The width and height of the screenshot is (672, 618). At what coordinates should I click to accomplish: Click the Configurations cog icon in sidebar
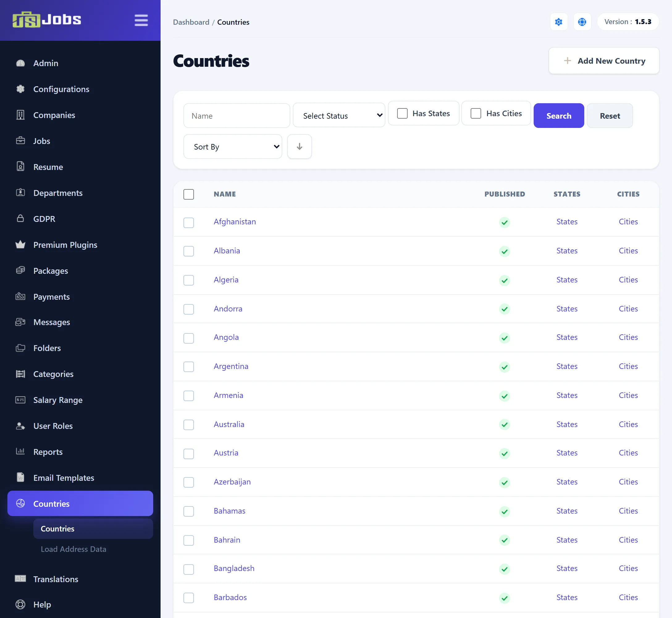click(x=20, y=89)
